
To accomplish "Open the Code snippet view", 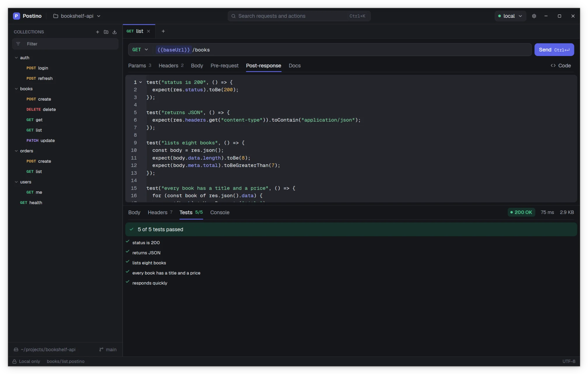I will [561, 66].
